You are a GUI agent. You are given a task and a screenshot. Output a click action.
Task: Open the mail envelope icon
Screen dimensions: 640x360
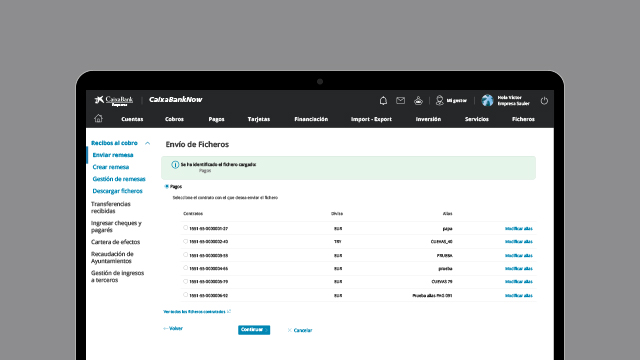click(400, 100)
